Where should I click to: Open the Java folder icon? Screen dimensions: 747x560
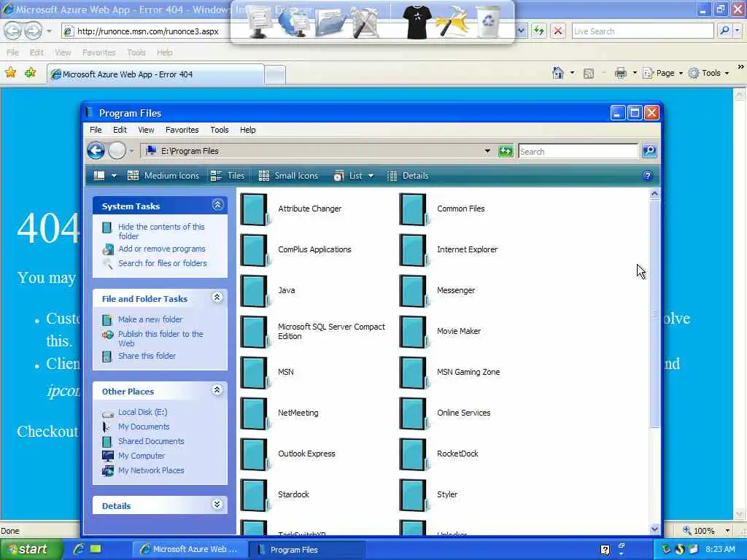click(x=255, y=291)
